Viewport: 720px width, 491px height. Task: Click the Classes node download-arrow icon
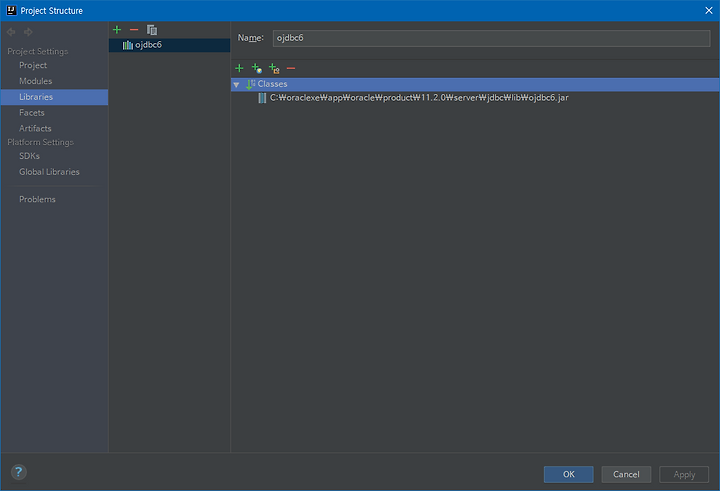point(251,84)
